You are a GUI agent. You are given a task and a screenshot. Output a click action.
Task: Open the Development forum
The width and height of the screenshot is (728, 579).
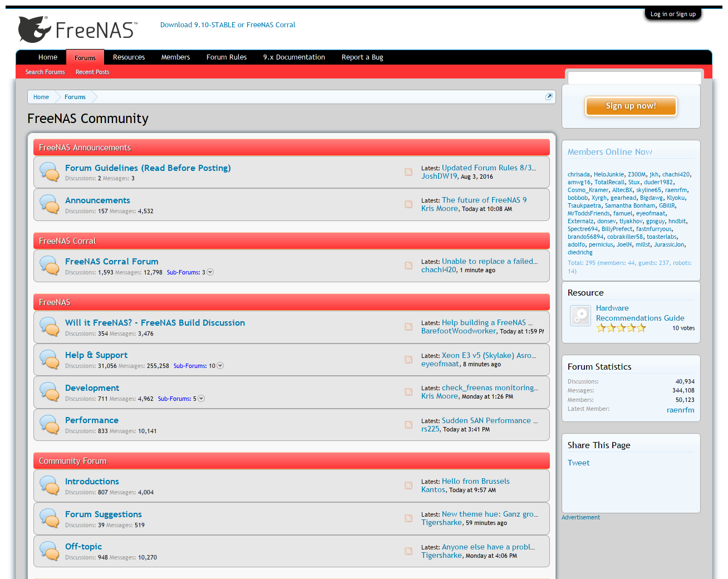click(92, 388)
